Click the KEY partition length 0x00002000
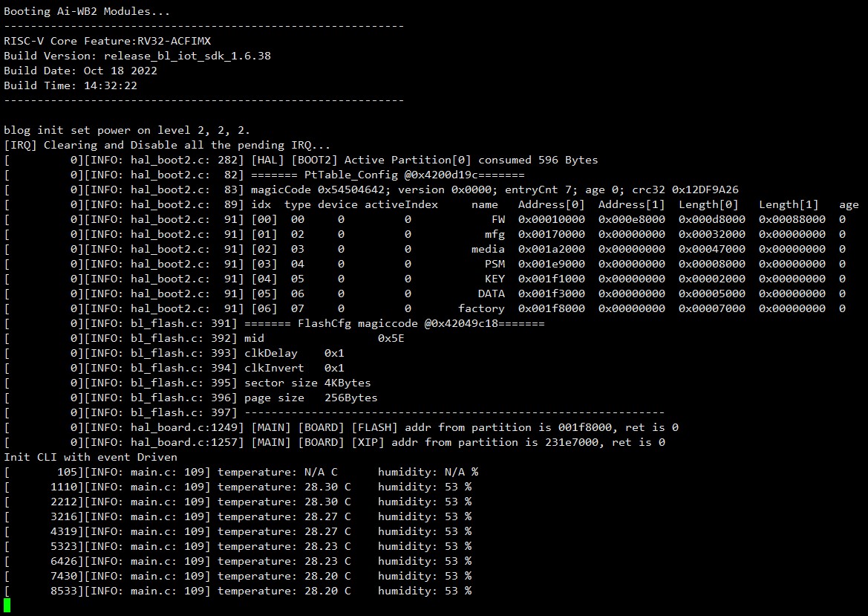 712,279
